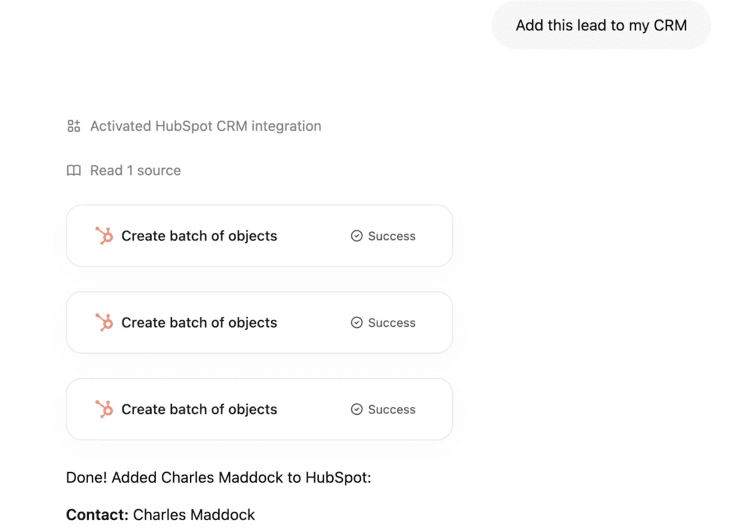Screen dimensions: 756x532
Task: Click the open book icon beside Read 1 source
Action: coord(74,170)
